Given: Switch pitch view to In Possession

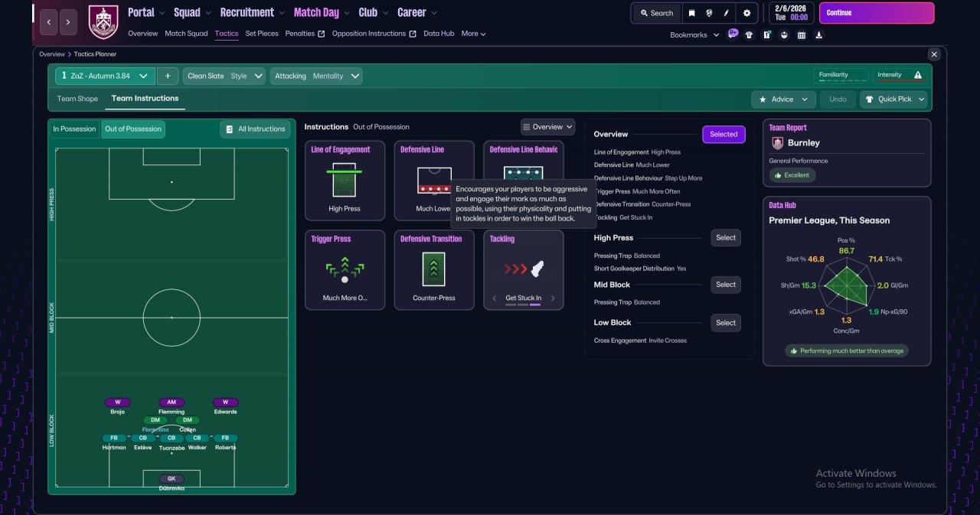Looking at the screenshot, I should point(74,129).
